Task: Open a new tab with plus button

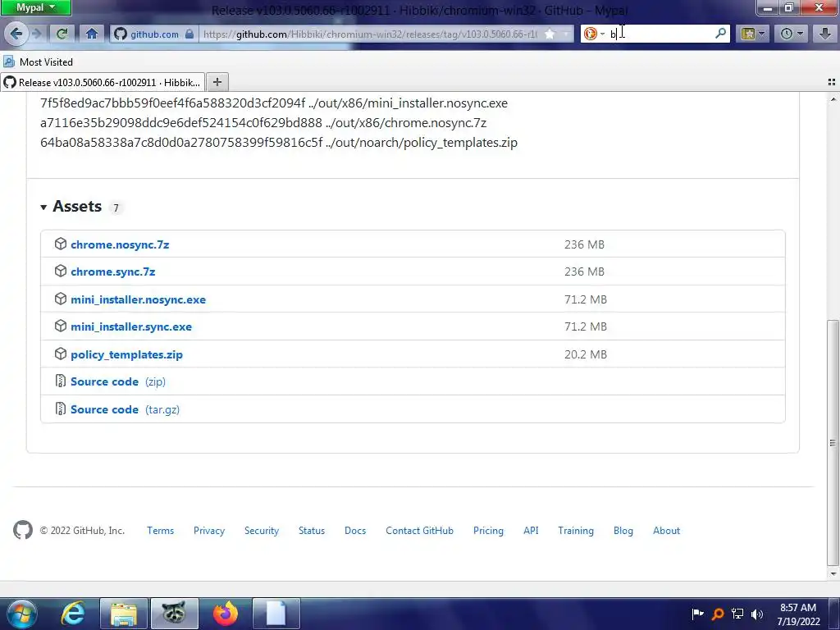Action: [x=217, y=82]
